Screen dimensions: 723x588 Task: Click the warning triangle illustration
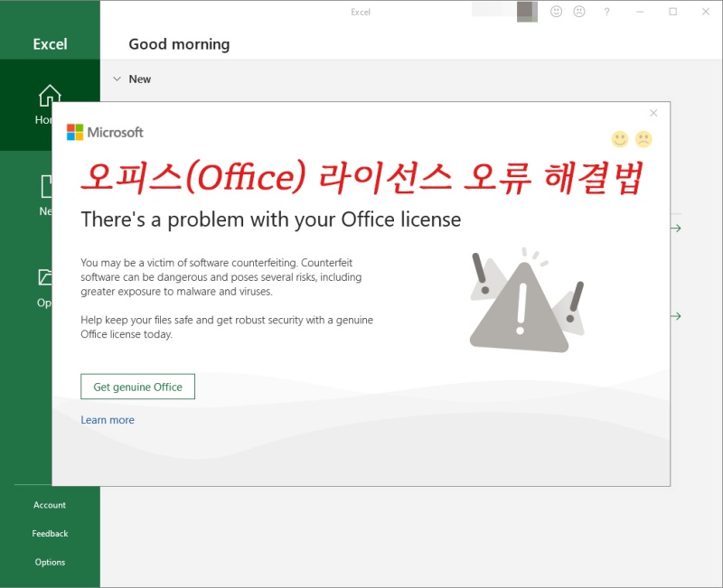point(527,301)
